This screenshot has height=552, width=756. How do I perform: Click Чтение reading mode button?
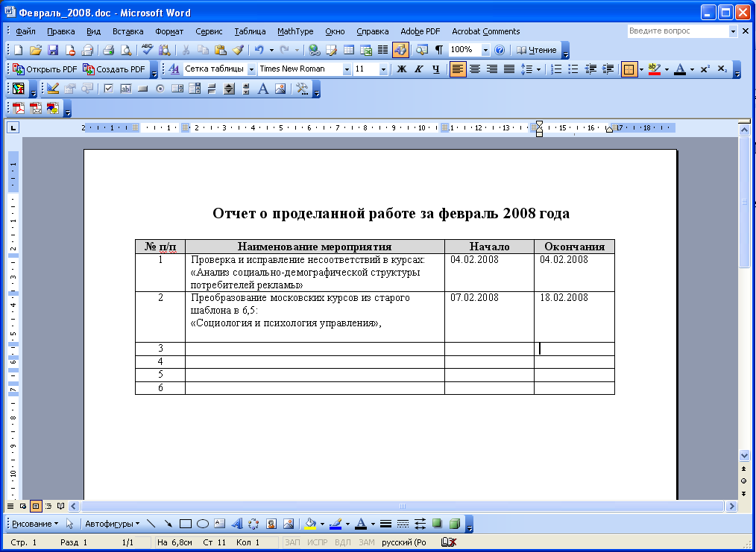537,50
